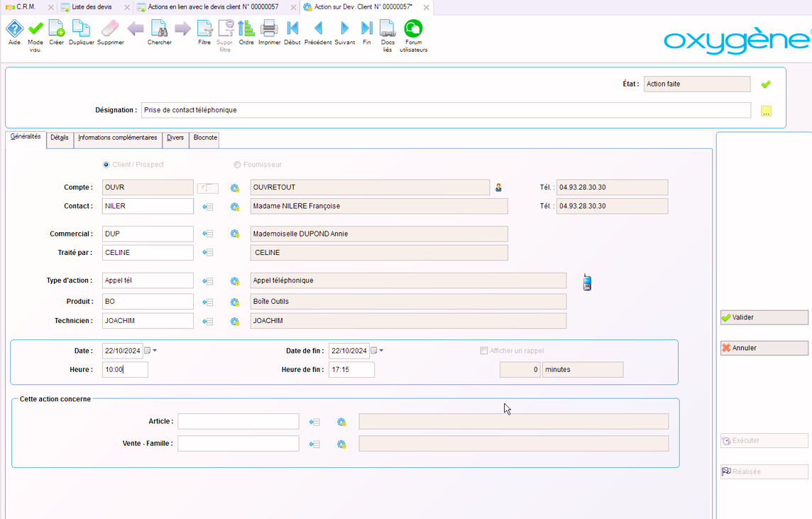The height and width of the screenshot is (519, 812).
Task: Select the Fournisseur radio button
Action: coord(237,165)
